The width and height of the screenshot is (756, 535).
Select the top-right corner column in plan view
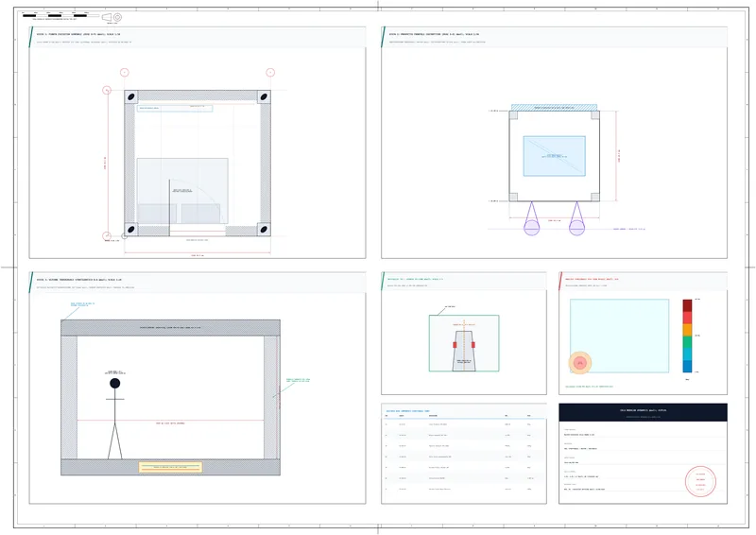(x=264, y=97)
